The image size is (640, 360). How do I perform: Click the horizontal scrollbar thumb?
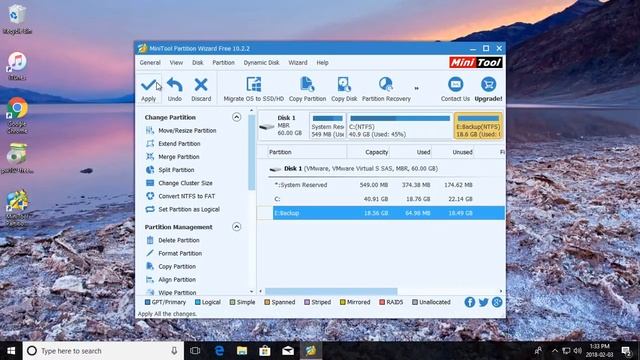tap(331, 291)
